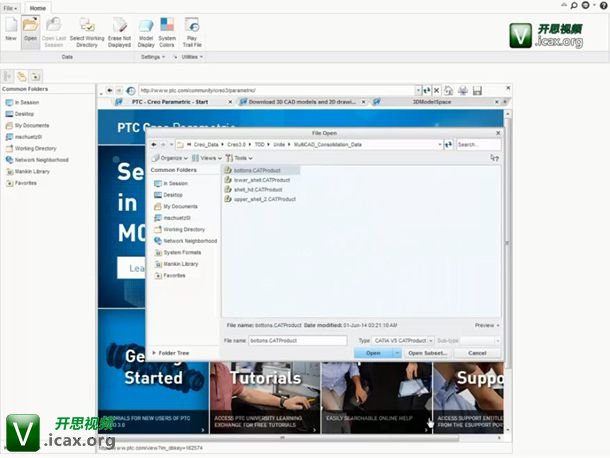Screen dimensions: 610x458
Task: Switch to PTC Creo Parametric Start tab
Action: click(170, 102)
